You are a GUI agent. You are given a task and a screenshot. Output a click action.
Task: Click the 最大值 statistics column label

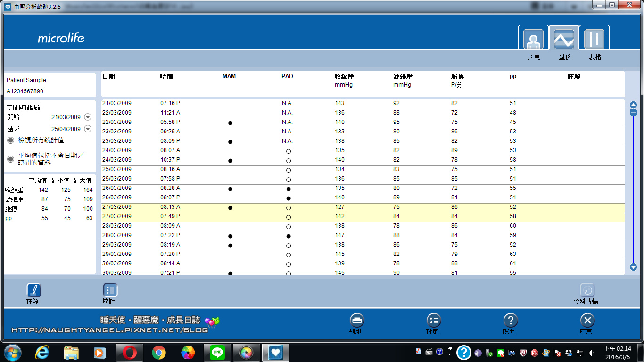83,181
